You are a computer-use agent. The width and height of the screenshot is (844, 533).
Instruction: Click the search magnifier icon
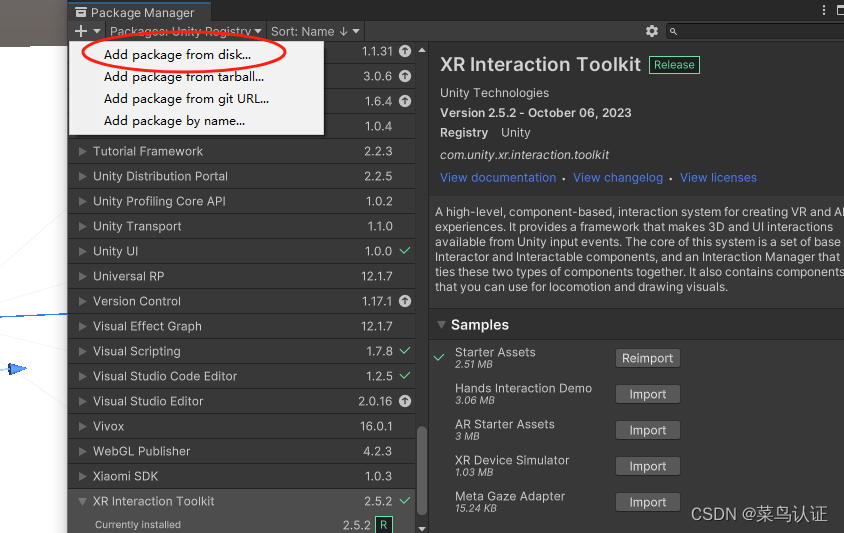(x=673, y=32)
